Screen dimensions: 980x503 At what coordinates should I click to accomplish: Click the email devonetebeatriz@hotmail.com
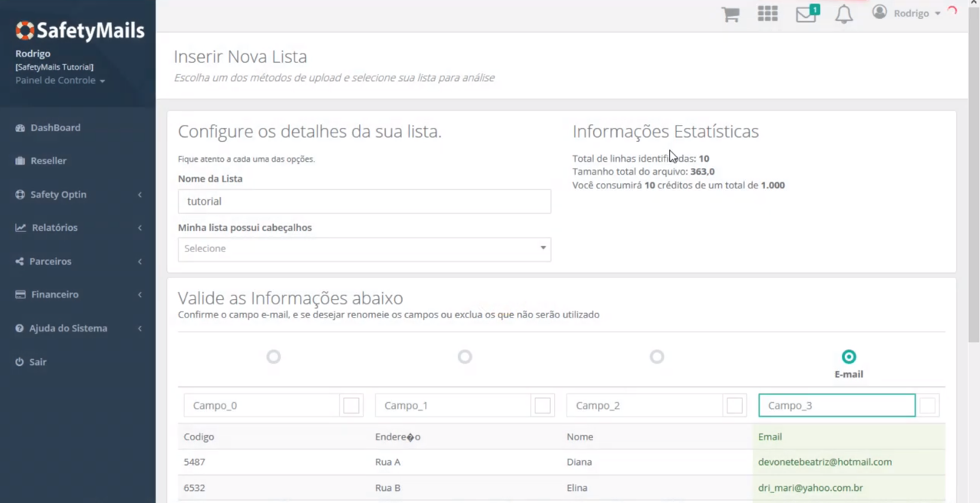point(825,462)
